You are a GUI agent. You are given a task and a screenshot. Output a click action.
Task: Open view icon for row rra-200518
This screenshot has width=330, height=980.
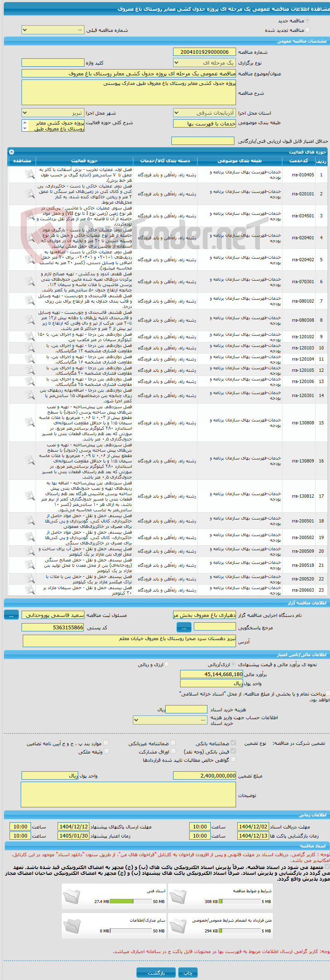[29, 565]
